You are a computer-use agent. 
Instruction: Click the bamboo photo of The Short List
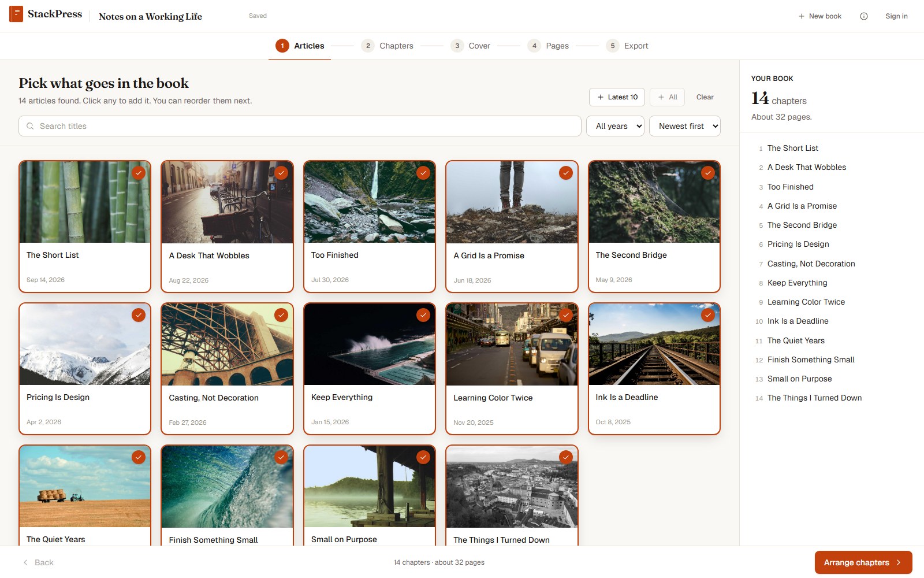click(85, 202)
